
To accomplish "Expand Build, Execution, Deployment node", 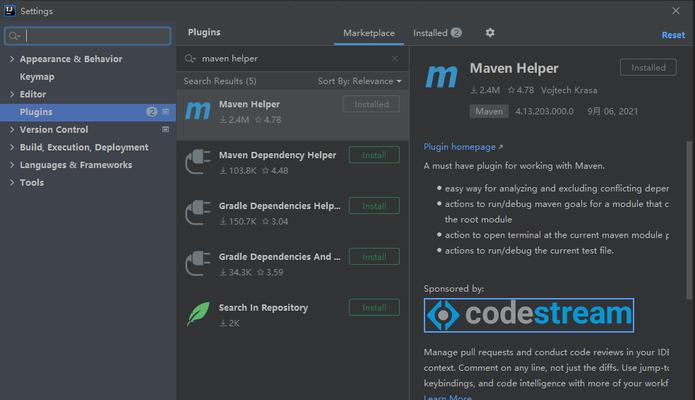I will point(12,147).
